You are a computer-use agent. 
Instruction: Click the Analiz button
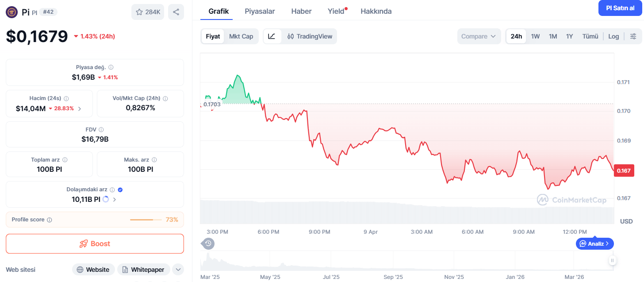[595, 243]
